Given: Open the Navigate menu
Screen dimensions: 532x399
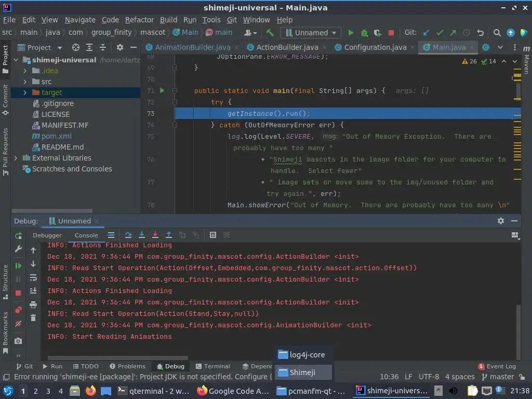Looking at the screenshot, I should 80,20.
